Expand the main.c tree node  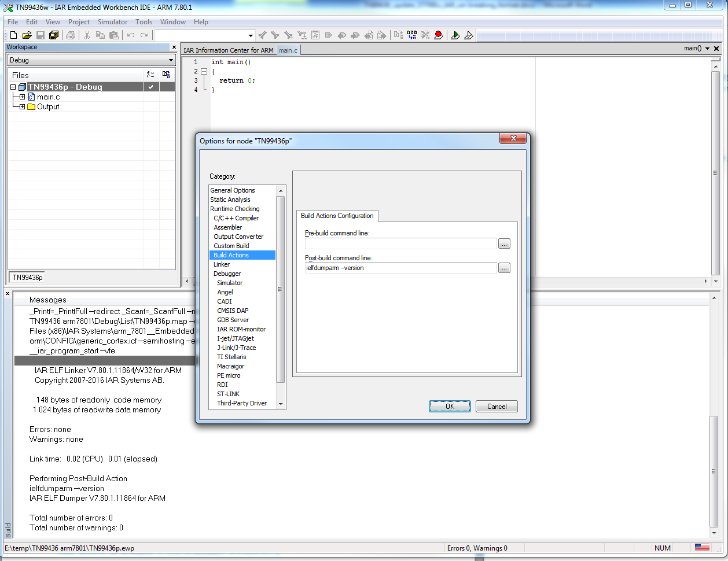(x=22, y=97)
